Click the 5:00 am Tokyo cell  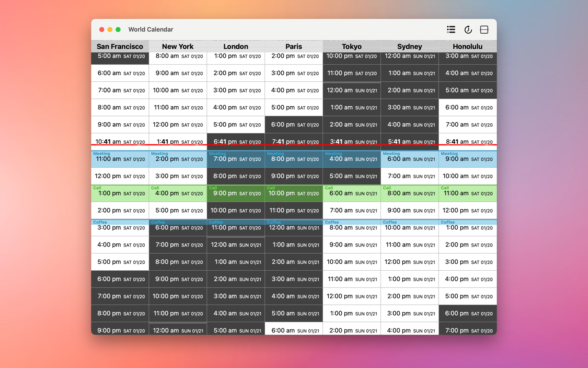click(352, 176)
